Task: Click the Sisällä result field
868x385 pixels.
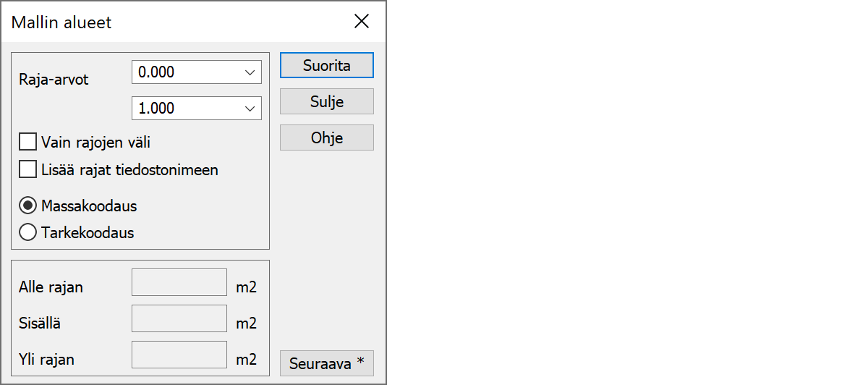Action: 179,318
